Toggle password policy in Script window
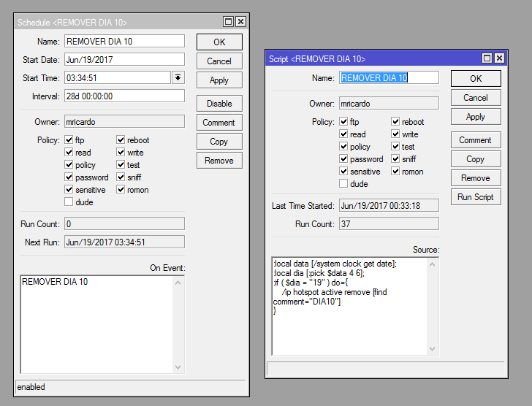Viewport: 532px width, 406px height. 343,158
